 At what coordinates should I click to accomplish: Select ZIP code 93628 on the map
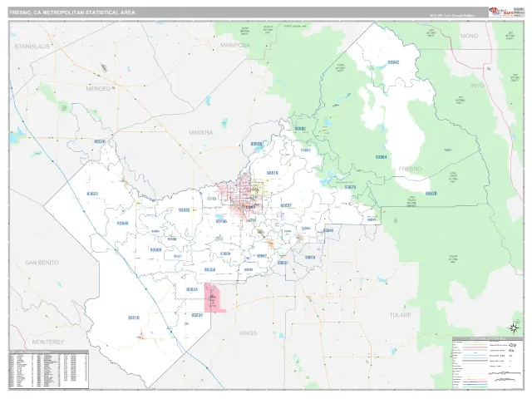pos(431,194)
